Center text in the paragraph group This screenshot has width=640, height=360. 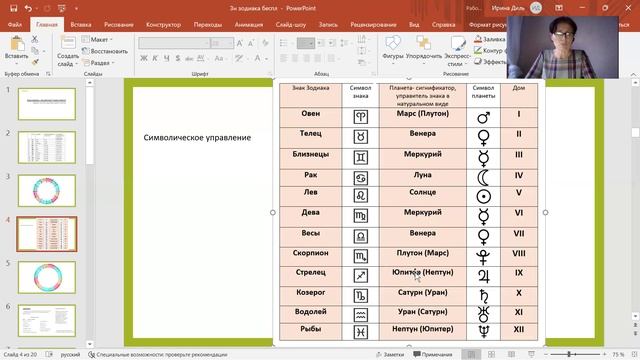point(295,59)
